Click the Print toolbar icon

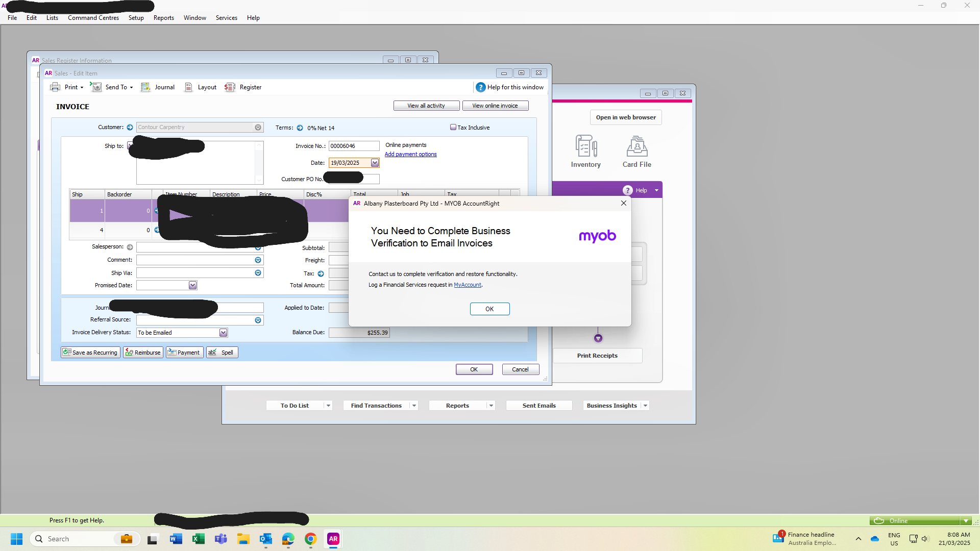(55, 87)
